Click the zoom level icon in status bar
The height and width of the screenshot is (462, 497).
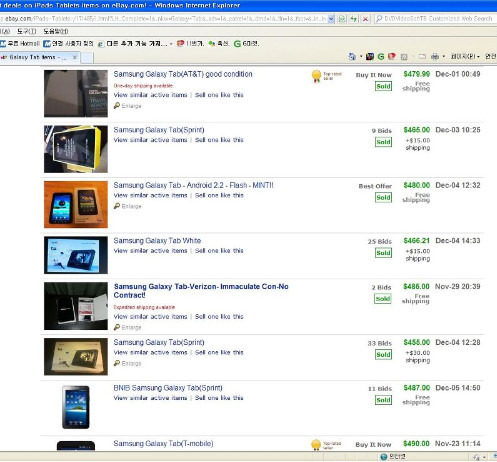click(476, 457)
